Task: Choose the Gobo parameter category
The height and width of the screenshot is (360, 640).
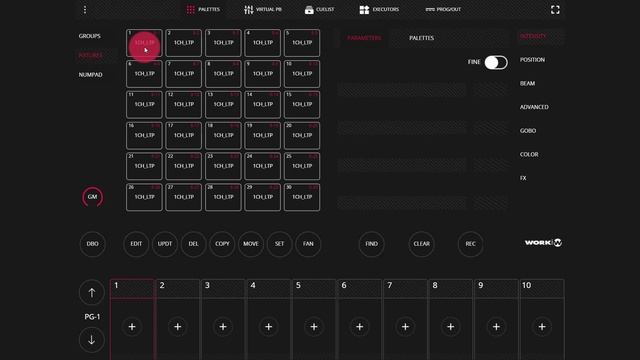Action: [528, 131]
